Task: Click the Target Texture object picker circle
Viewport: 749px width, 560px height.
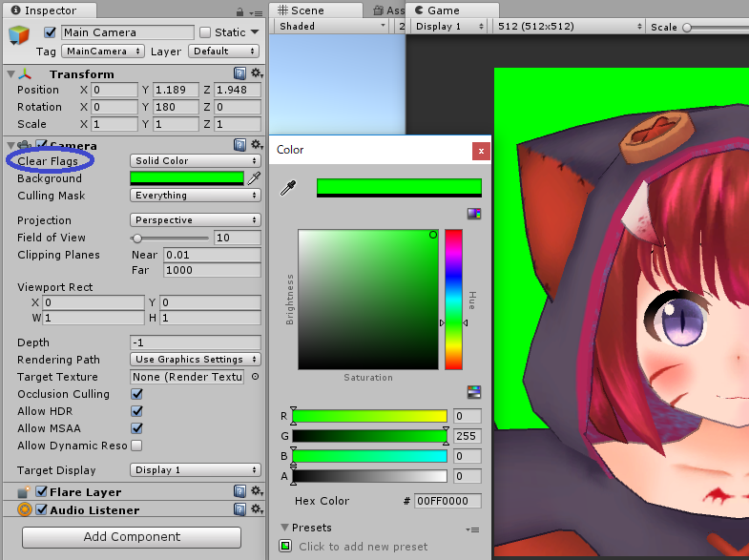Action: [x=255, y=377]
